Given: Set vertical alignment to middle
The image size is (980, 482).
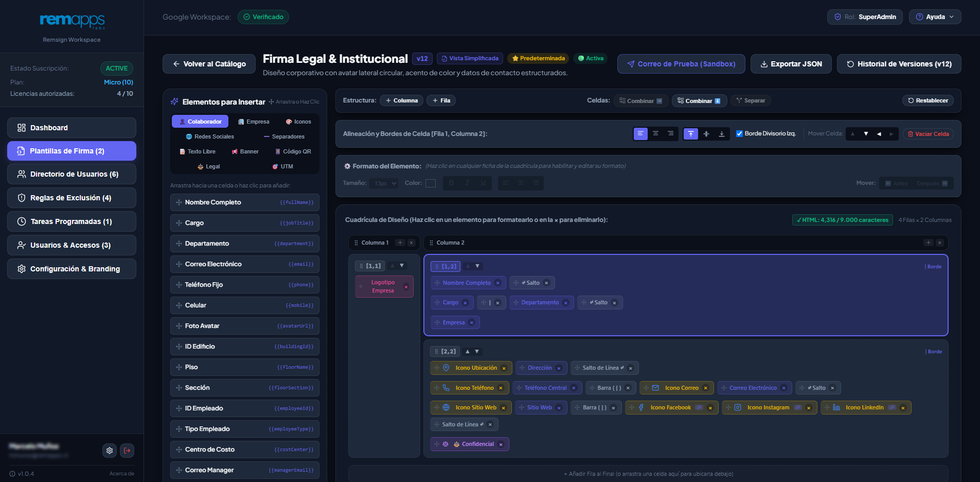Looking at the screenshot, I should 706,134.
